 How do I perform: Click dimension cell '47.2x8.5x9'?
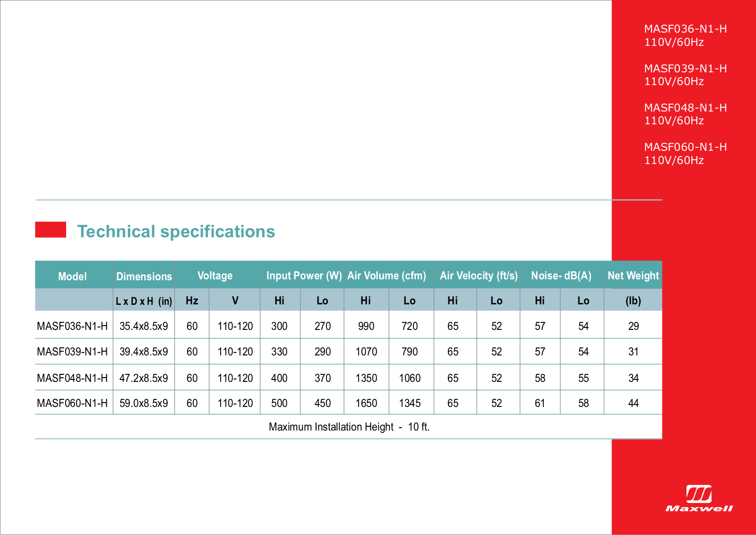(144, 378)
